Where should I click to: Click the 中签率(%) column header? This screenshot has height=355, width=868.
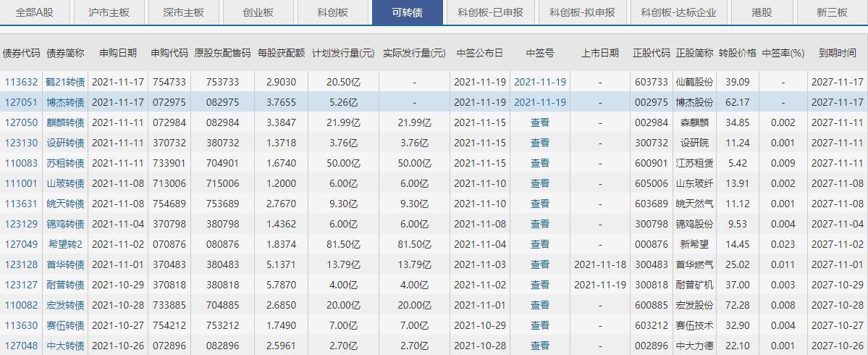(783, 53)
